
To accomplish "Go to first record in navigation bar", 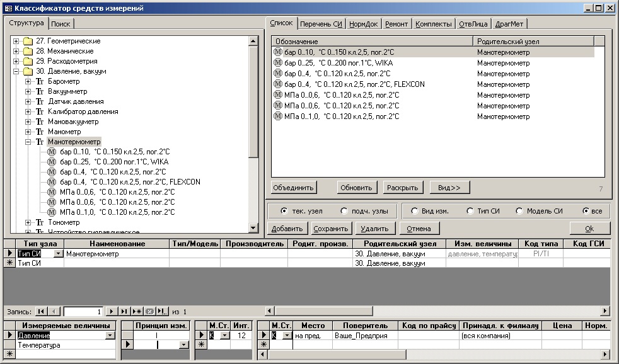I will (x=41, y=311).
